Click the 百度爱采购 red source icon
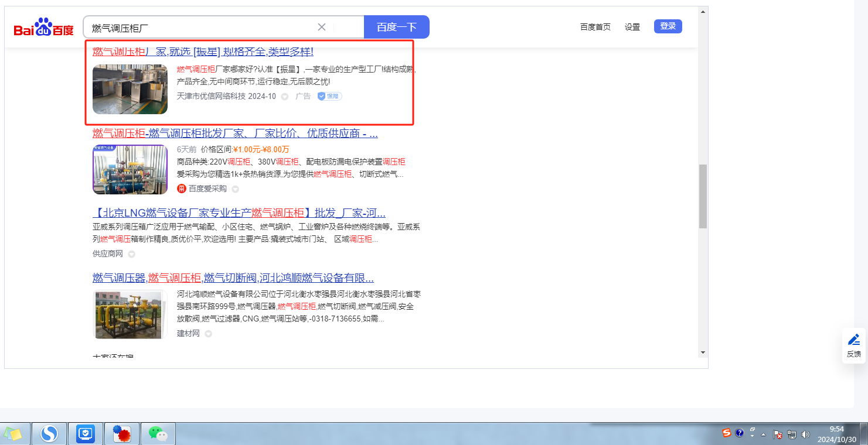Image resolution: width=868 pixels, height=445 pixels. click(182, 189)
